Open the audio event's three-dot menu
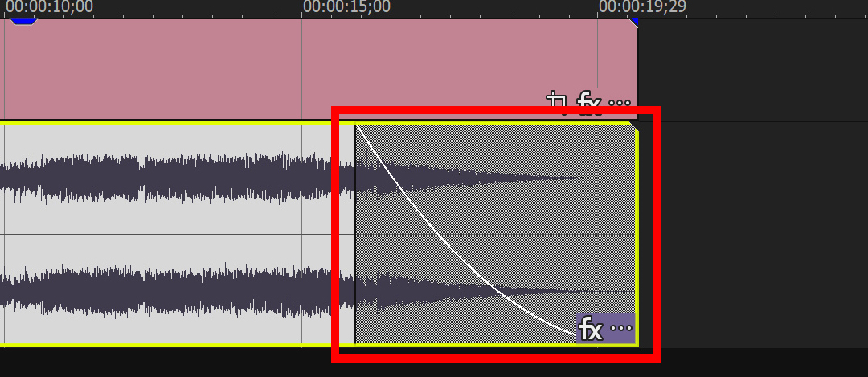This screenshot has width=868, height=377. pyautogui.click(x=621, y=328)
